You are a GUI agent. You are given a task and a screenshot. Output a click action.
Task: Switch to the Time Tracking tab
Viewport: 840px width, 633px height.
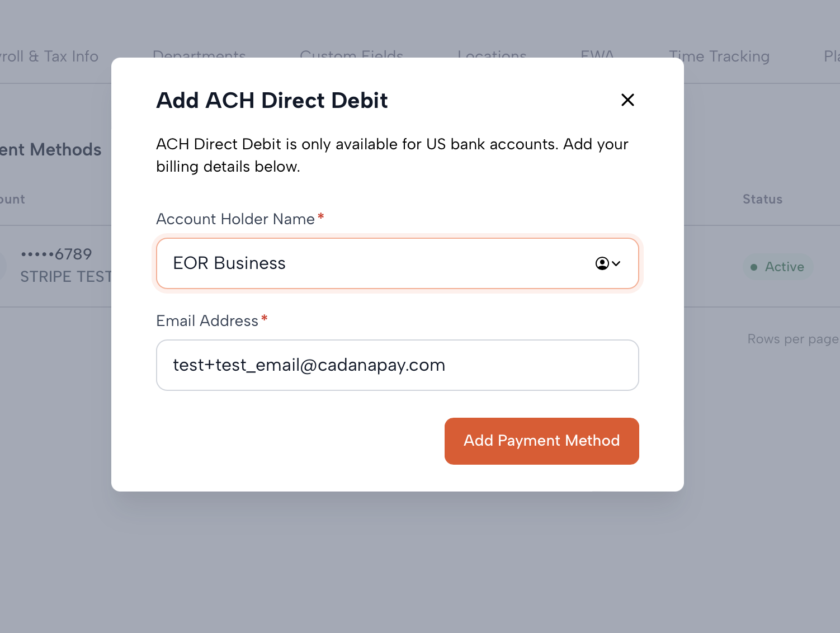[719, 56]
